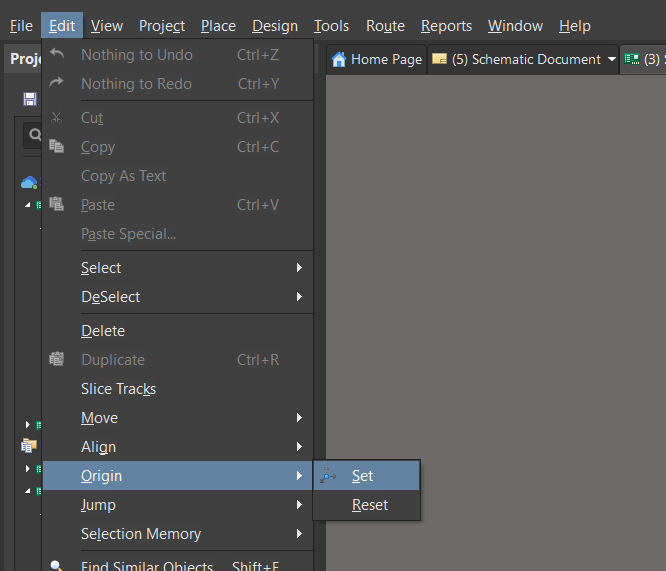Click the green PCB document tab icon
Viewport: 666px width, 571px height.
point(632,59)
